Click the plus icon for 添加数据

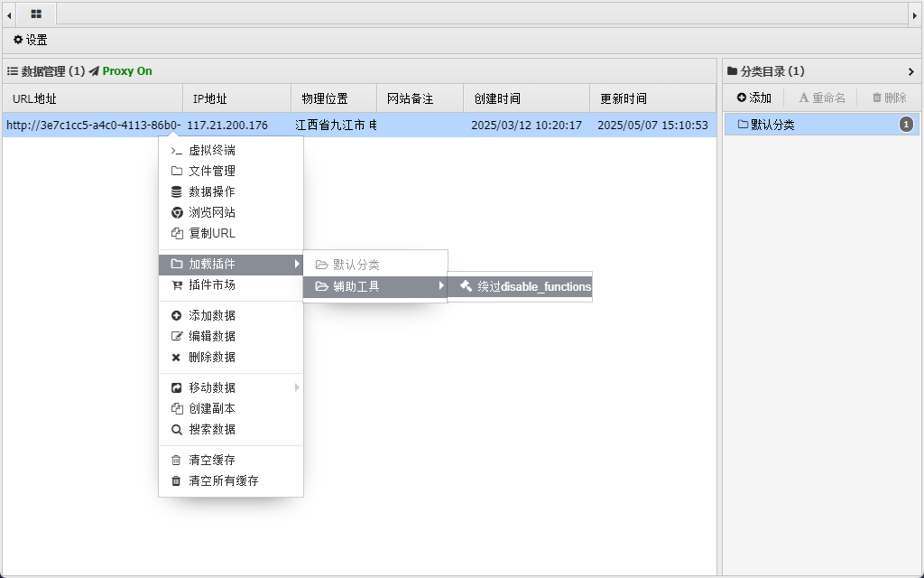pos(177,316)
